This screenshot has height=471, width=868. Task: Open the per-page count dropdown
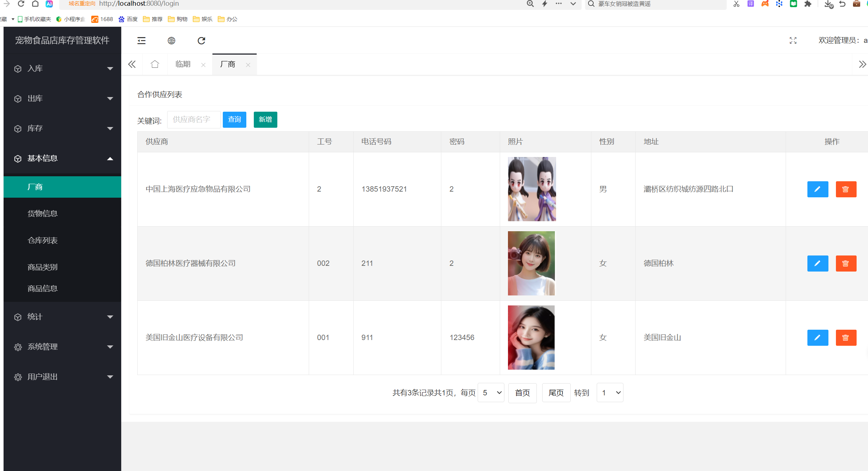point(491,392)
